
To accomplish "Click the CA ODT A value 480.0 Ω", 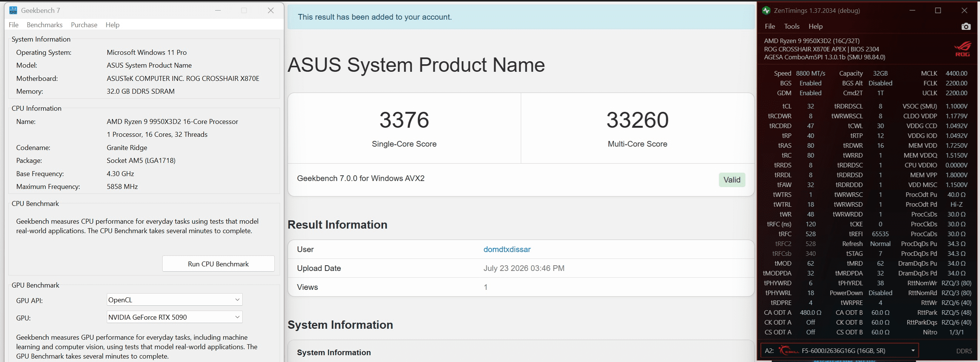I will (810, 312).
